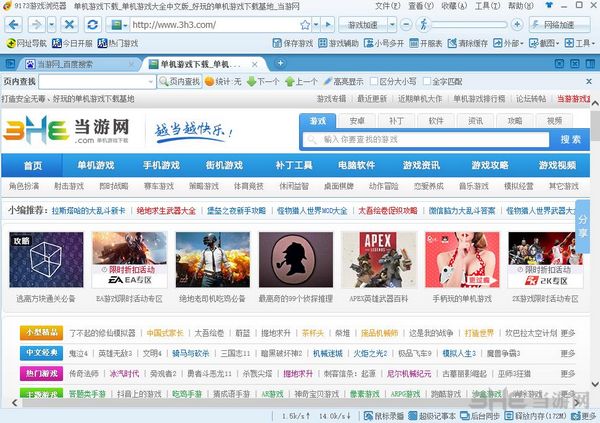Viewport: 600px width, 423px height.
Task: Click the go arrow next to address bar
Action: tap(328, 25)
